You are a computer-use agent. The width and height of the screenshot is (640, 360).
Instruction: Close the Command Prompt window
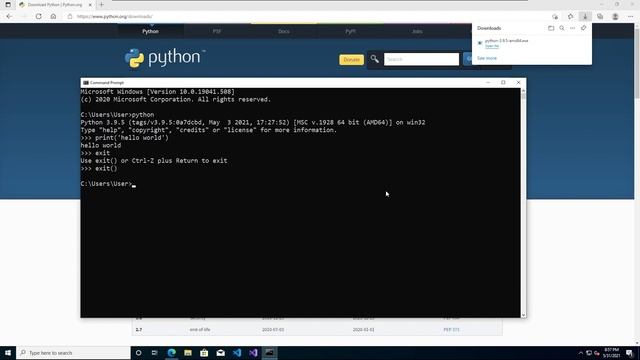pyautogui.click(x=518, y=82)
